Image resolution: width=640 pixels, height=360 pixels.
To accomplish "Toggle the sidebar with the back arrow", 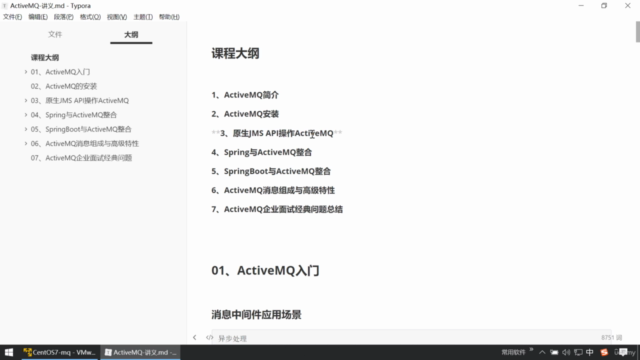I will [x=195, y=338].
